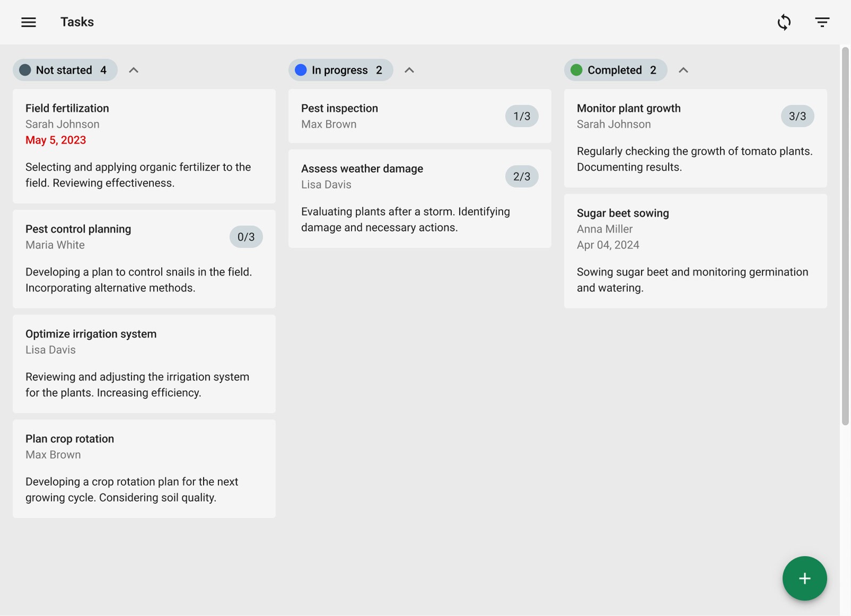The height and width of the screenshot is (616, 851).
Task: Collapse the In progress column
Action: pyautogui.click(x=410, y=70)
